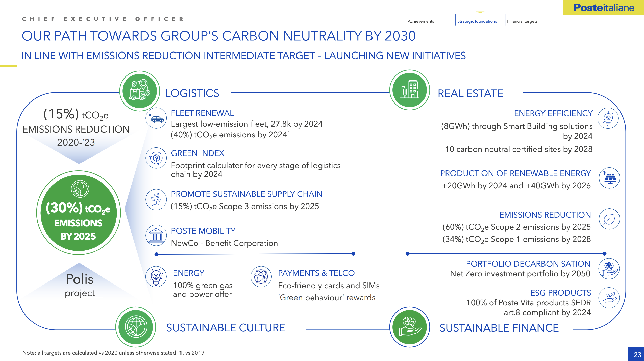
Task: Click the green 30% emissions by 2025 circle
Action: click(79, 213)
